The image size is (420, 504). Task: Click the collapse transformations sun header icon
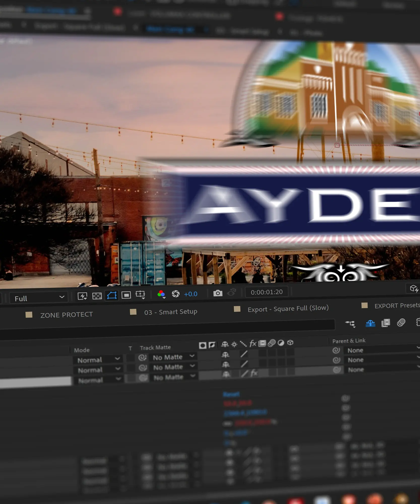click(234, 344)
